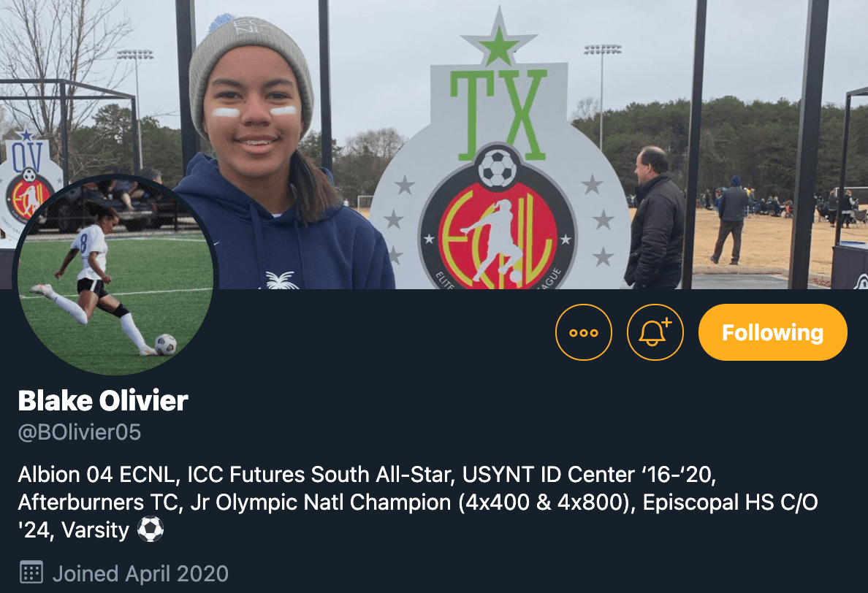Click the Episcopal HS C/O text in bio

[730, 502]
